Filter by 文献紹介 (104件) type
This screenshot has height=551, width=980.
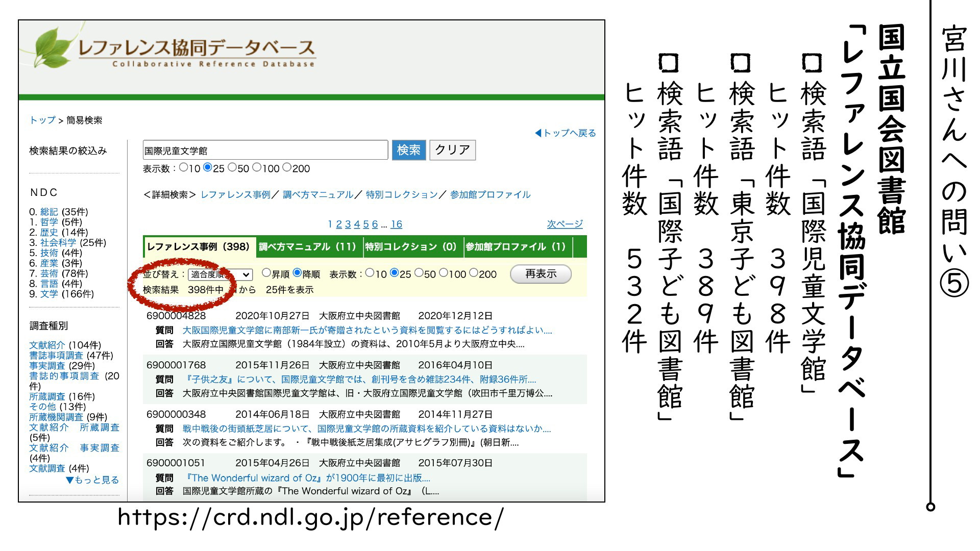click(x=47, y=345)
